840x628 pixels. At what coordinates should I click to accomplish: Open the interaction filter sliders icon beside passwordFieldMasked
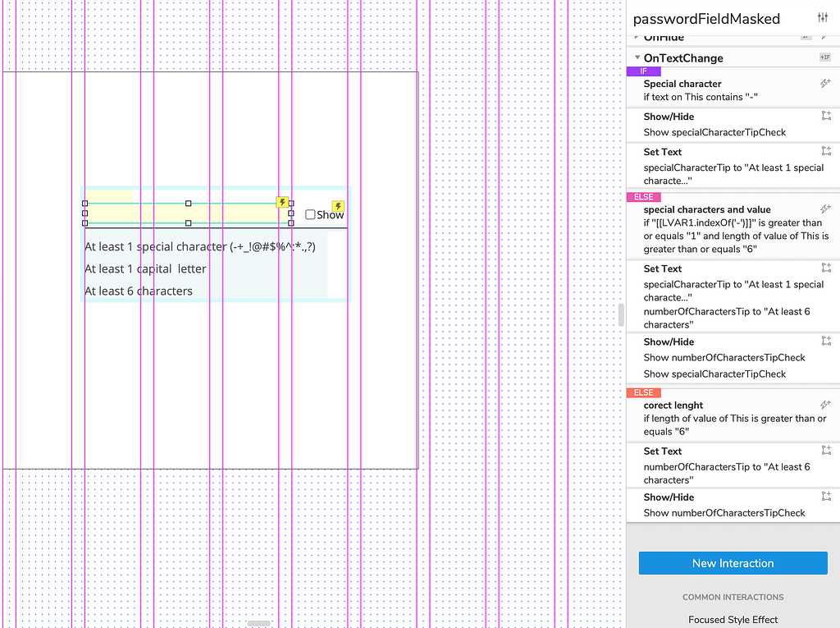823,17
